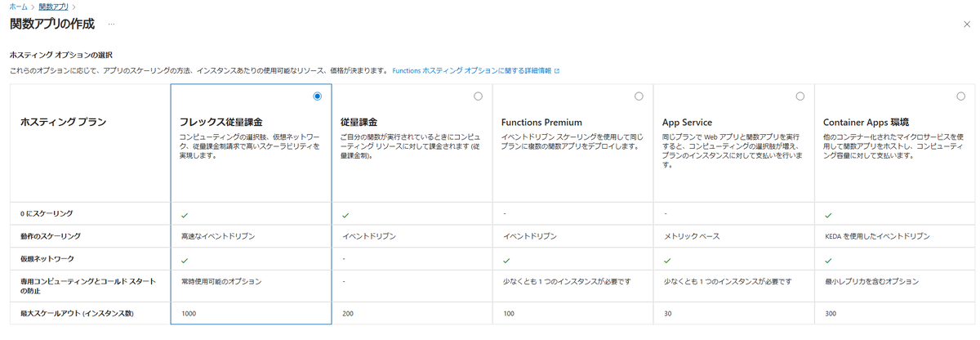The width and height of the screenshot is (980, 340).
Task: Open the ホーム breadcrumb link
Action: 19,7
